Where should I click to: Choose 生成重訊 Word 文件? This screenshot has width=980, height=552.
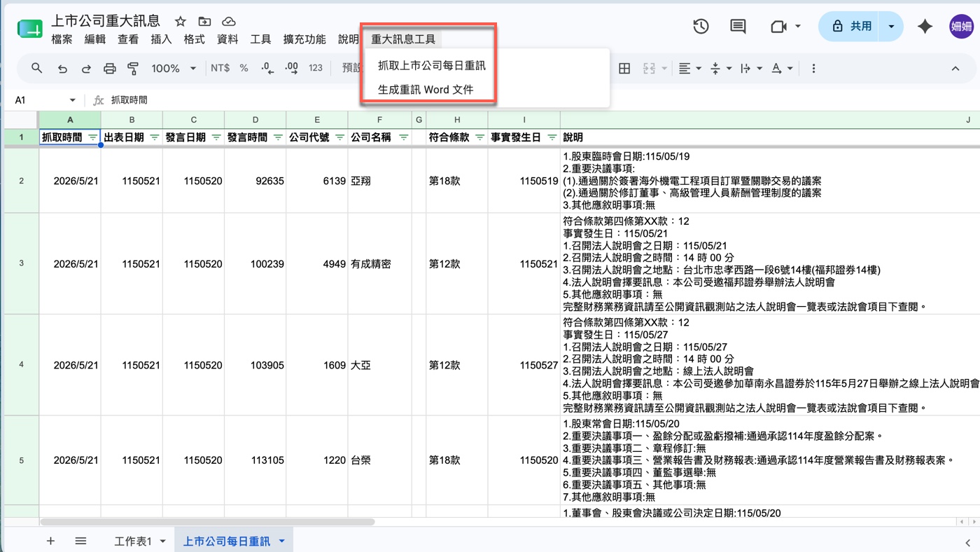click(x=426, y=90)
